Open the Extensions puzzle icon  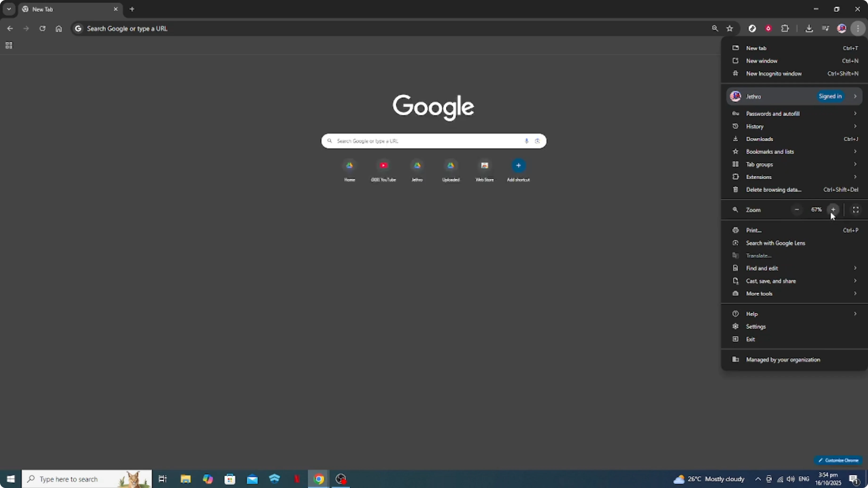(x=785, y=28)
